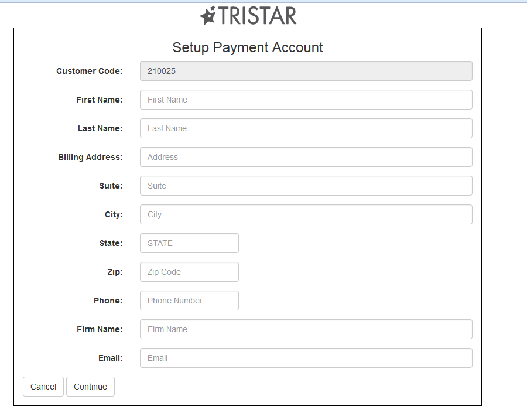The image size is (527, 420).
Task: Click the Tristar logo
Action: coord(248,15)
